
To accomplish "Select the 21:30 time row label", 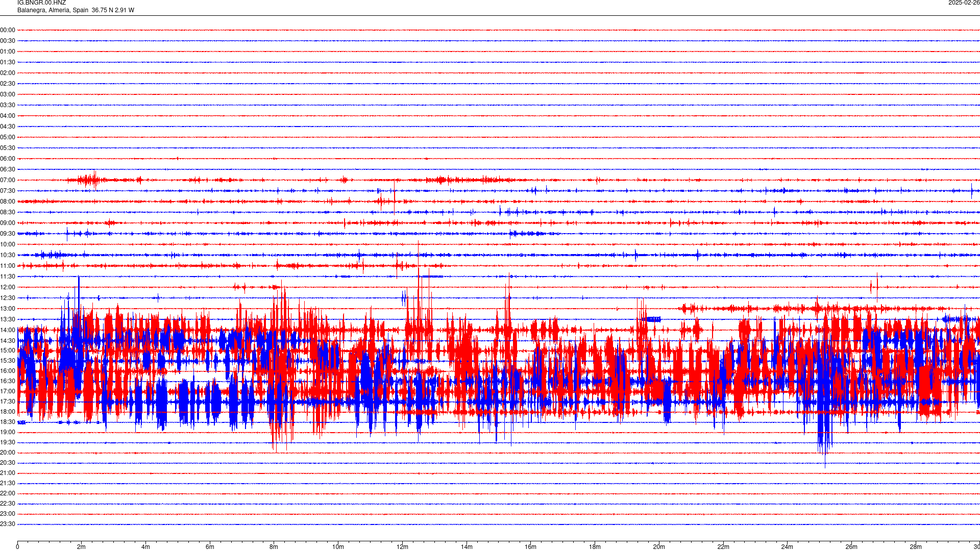I will [x=8, y=483].
